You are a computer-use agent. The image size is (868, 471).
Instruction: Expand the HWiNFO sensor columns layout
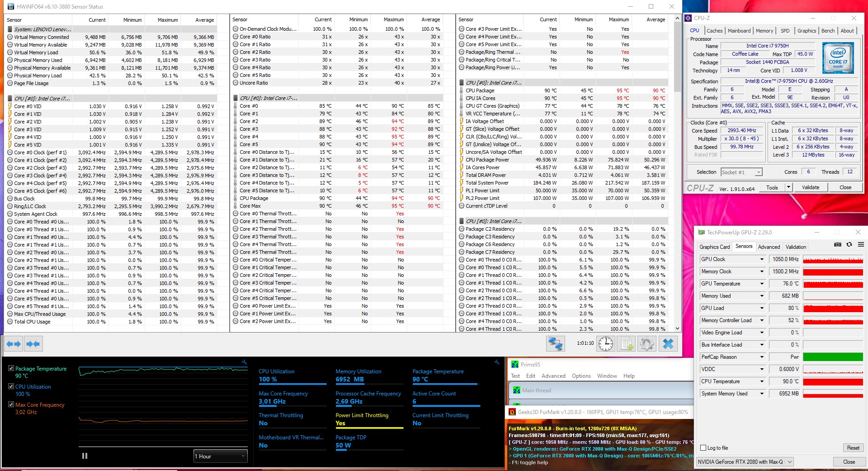(14, 344)
